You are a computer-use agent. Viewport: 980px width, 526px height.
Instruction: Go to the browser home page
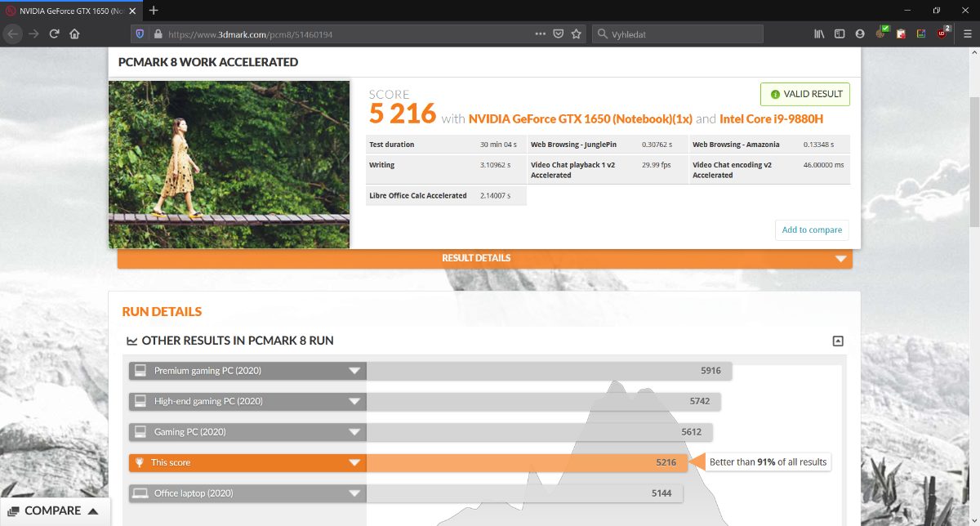74,34
